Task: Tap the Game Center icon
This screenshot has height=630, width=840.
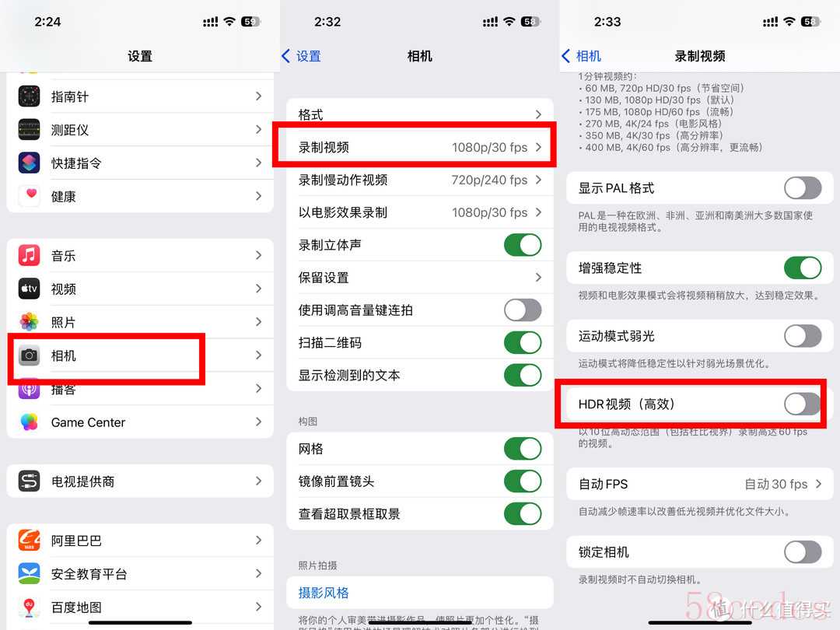Action: click(x=29, y=422)
